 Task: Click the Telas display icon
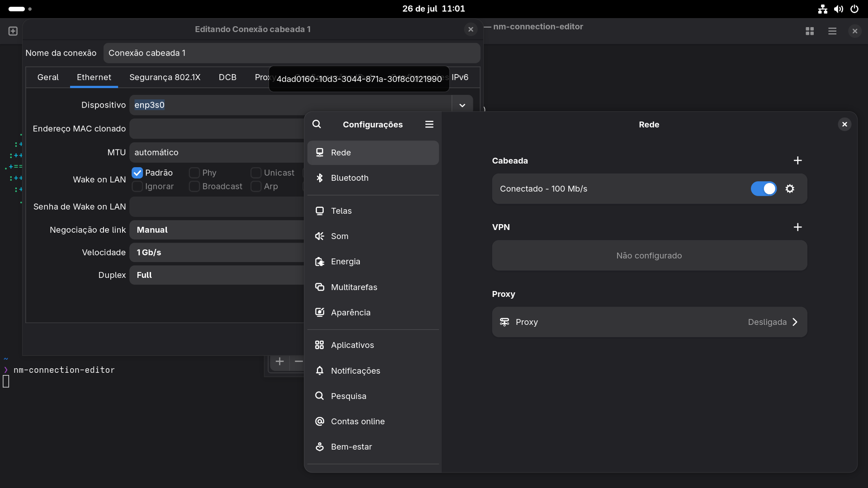point(320,211)
